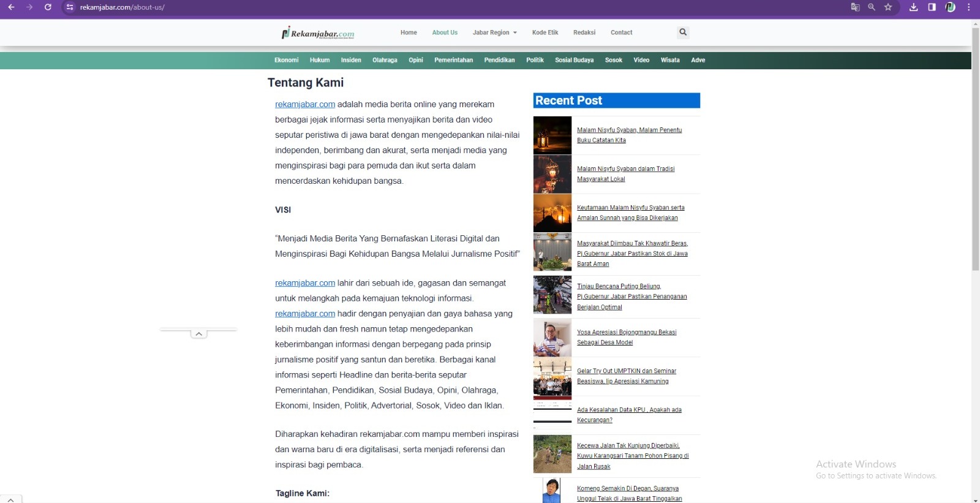Click the scrollbar down arrow
Image resolution: width=980 pixels, height=503 pixels.
(976, 500)
